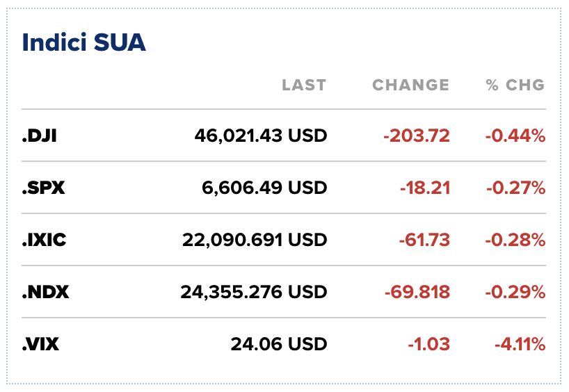Screen dimensions: 569x392
Task: Select the 46,021.43 USD price value
Action: point(261,136)
